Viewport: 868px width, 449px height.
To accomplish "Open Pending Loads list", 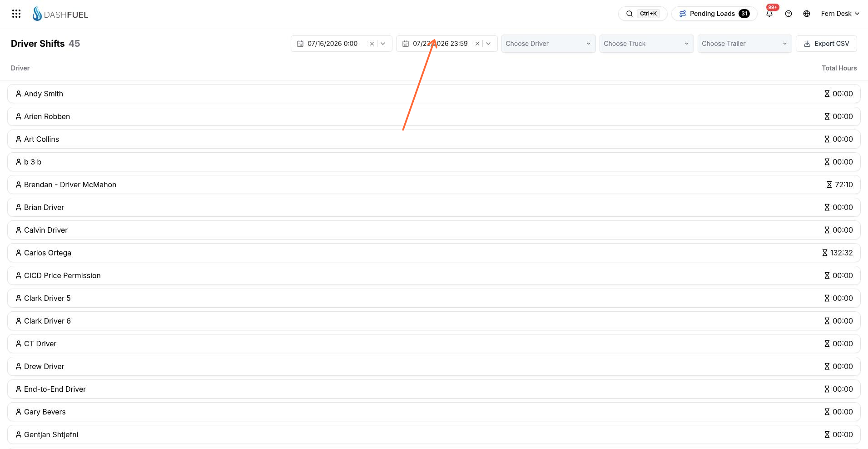I will 714,14.
